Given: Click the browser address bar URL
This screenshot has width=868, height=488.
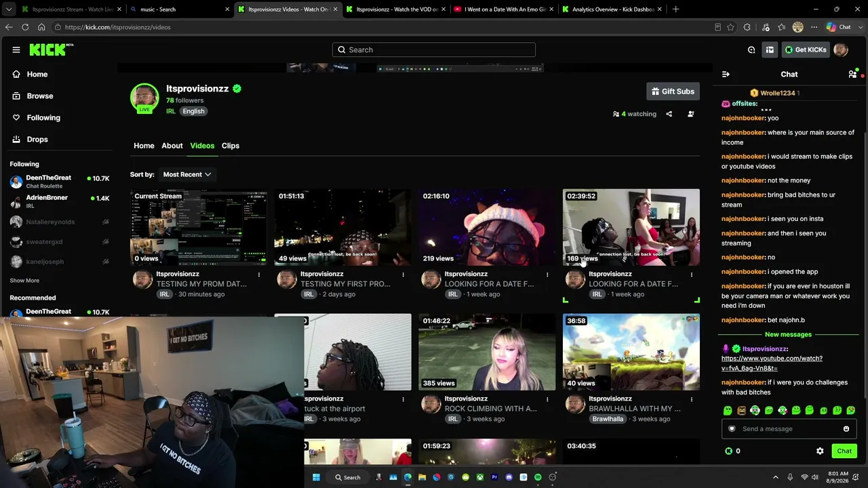Looking at the screenshot, I should [118, 27].
